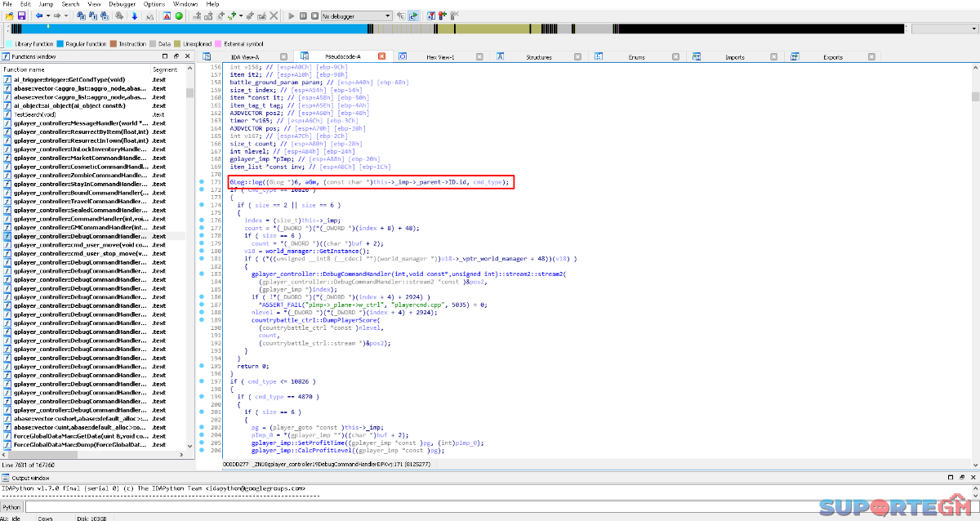This screenshot has height=521, width=980.
Task: Open the Search menu
Action: tap(71, 4)
